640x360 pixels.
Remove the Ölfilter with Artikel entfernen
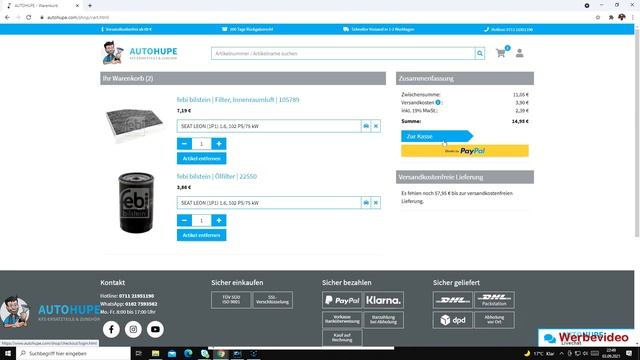[201, 235]
